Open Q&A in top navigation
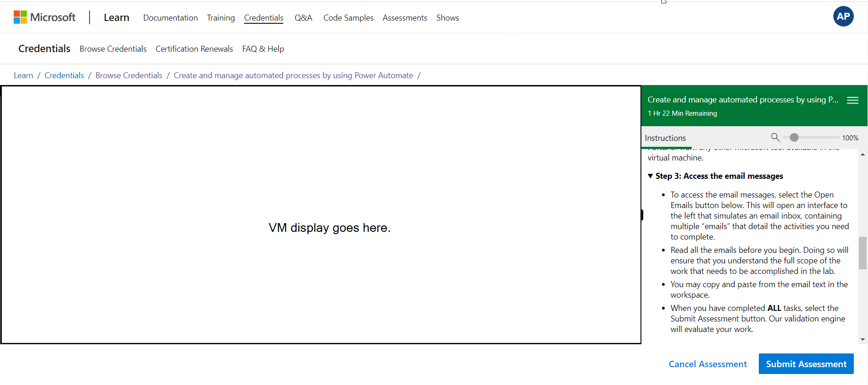868x385 pixels. 303,18
